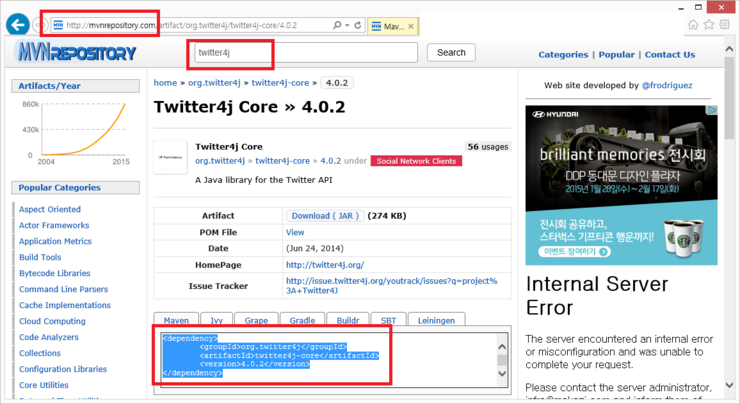
Task: Click the MVN Repository logo
Action: coord(76,53)
